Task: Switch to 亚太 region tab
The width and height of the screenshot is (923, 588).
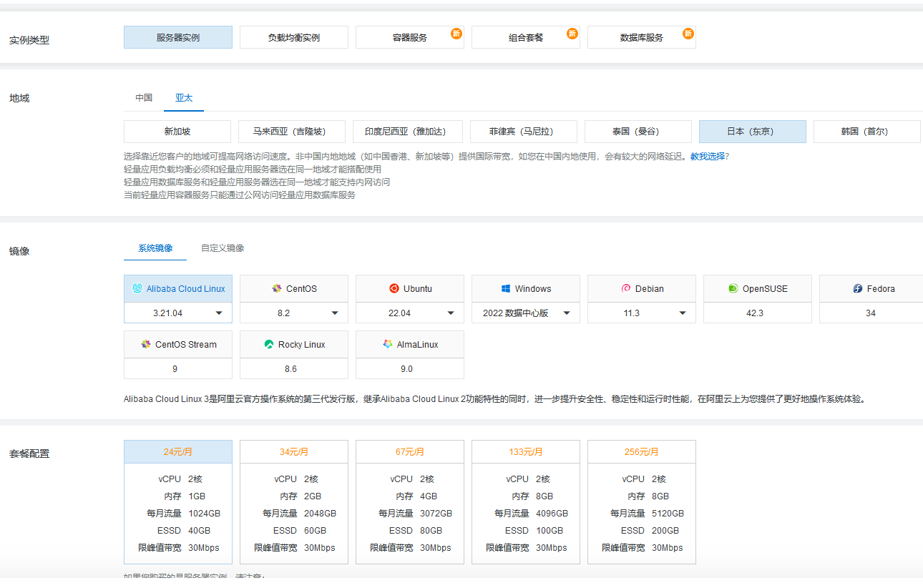Action: [x=184, y=98]
